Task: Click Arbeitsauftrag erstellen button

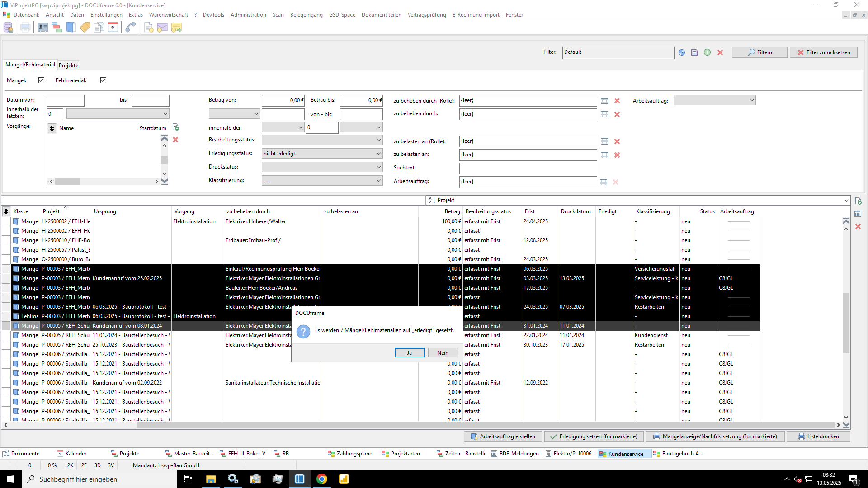Action: (503, 436)
